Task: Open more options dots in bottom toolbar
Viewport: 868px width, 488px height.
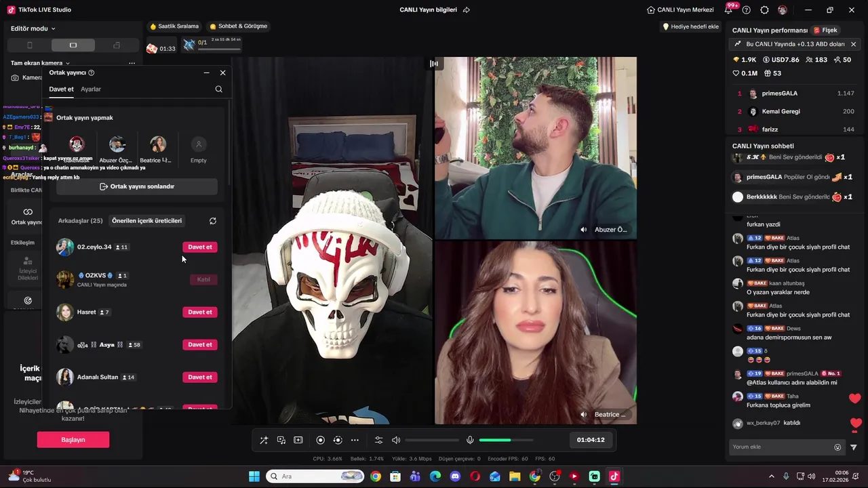Action: [x=355, y=440]
